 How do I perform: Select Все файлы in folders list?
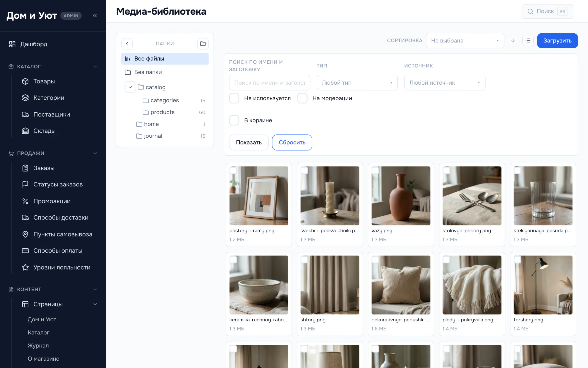coord(165,59)
